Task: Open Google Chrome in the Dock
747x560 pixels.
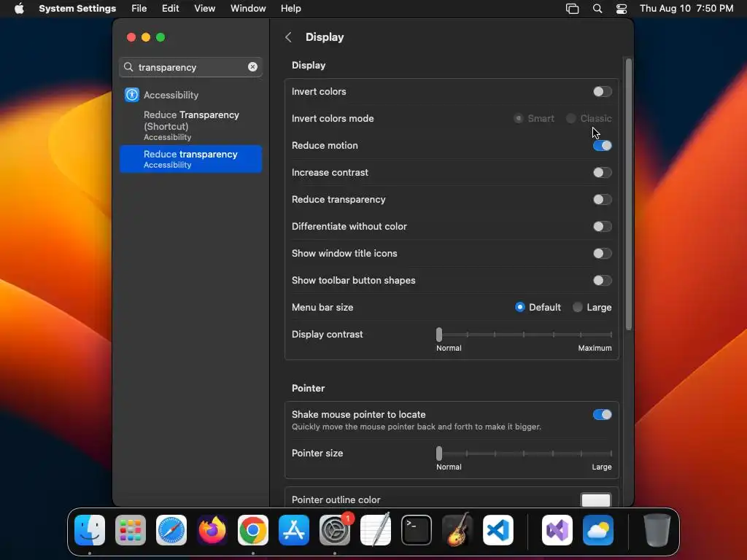Action: 253,530
